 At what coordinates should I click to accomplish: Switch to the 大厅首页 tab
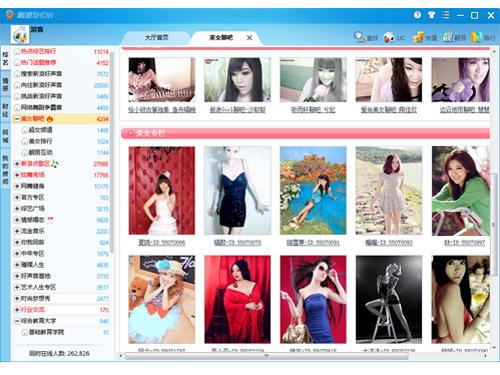pyautogui.click(x=156, y=37)
